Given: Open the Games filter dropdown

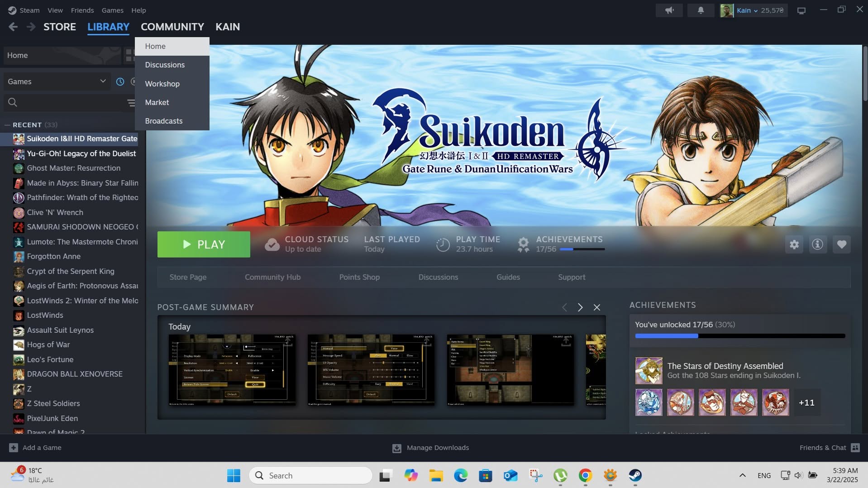Looking at the screenshot, I should 57,81.
